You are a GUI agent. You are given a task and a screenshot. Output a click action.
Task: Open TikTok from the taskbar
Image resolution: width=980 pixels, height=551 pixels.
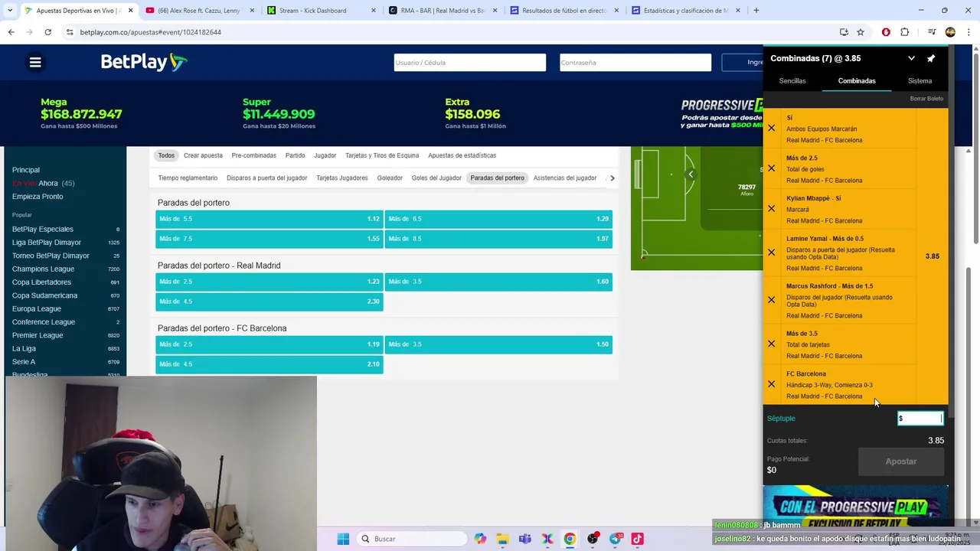(x=638, y=539)
